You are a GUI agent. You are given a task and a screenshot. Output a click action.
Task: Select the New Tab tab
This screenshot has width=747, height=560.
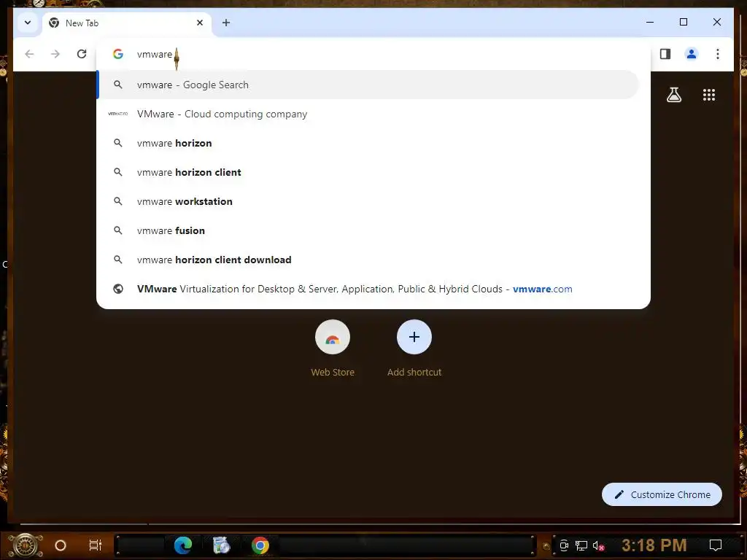click(127, 23)
